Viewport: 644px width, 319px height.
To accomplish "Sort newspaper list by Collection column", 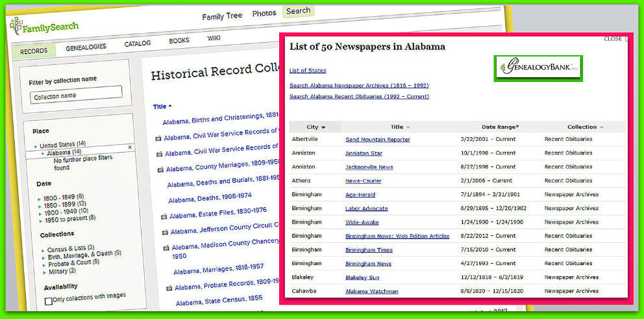I will (586, 127).
